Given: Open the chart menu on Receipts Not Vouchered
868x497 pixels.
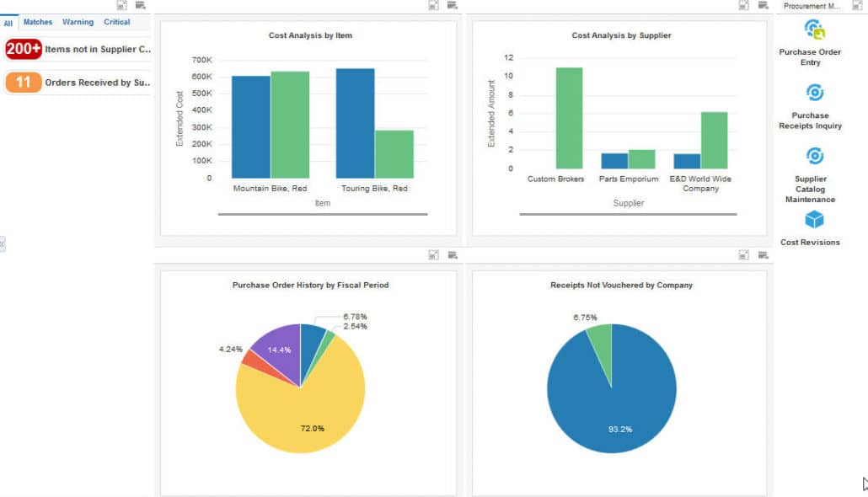Looking at the screenshot, I should (x=763, y=254).
